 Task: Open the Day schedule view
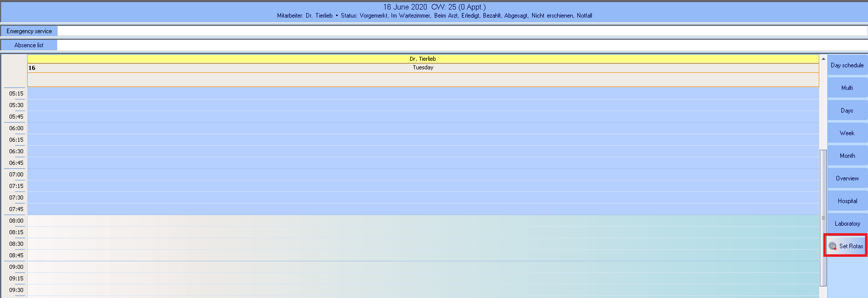[x=847, y=65]
